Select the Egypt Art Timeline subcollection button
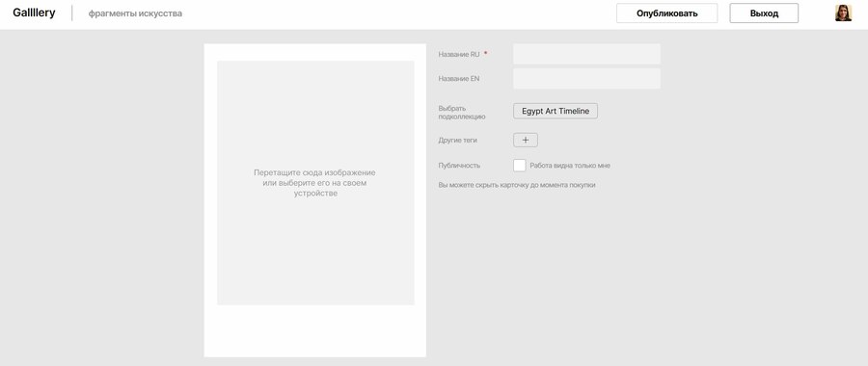 pyautogui.click(x=556, y=111)
